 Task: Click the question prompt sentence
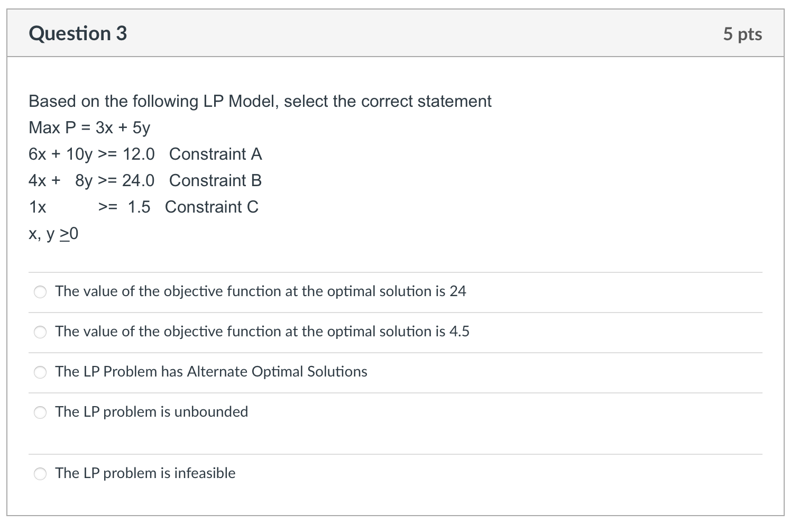[x=260, y=101]
